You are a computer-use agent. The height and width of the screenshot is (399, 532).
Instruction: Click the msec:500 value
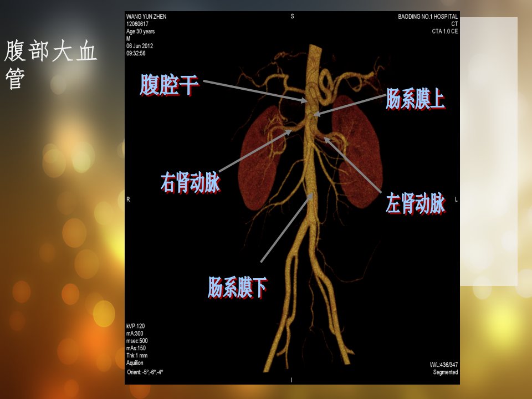137,341
